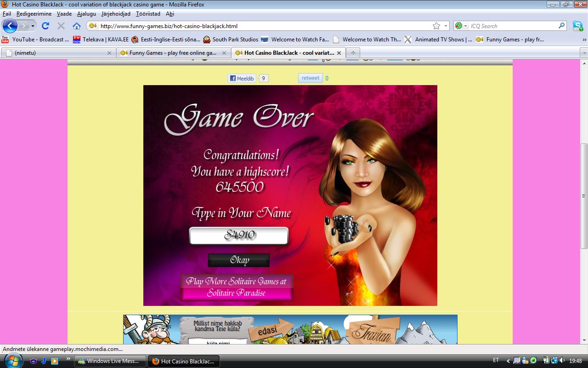This screenshot has width=588, height=368.
Task: Open the address bar history dropdown
Action: (445, 26)
